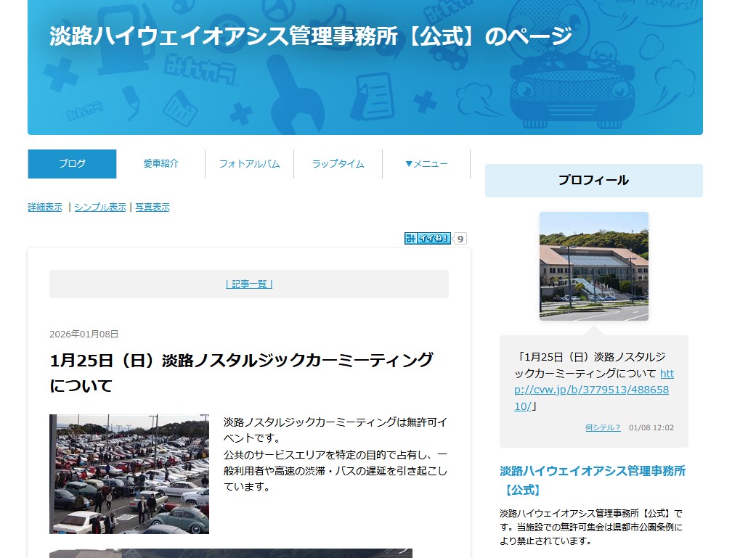Click the 何シテル? link
The width and height of the screenshot is (756, 558).
(603, 427)
